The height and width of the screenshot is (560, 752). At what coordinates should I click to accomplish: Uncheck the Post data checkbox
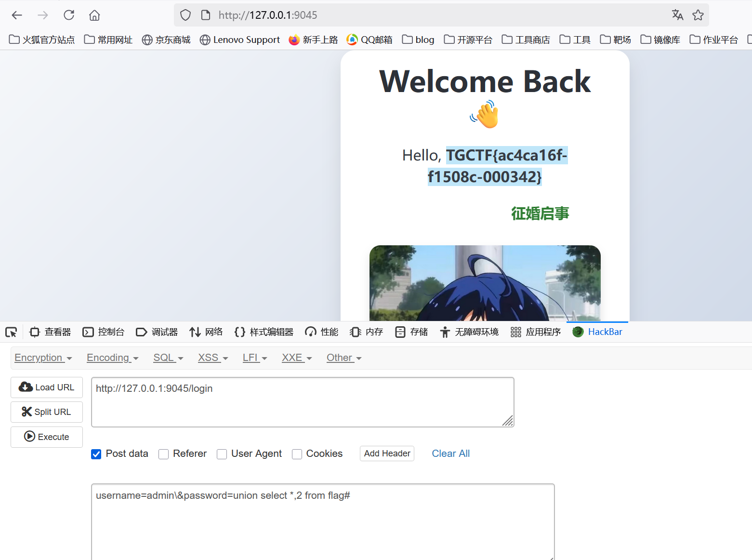(96, 454)
